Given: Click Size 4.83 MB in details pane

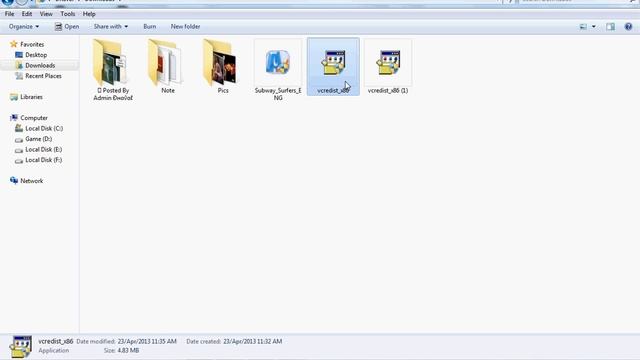Looking at the screenshot, I should click(122, 351).
